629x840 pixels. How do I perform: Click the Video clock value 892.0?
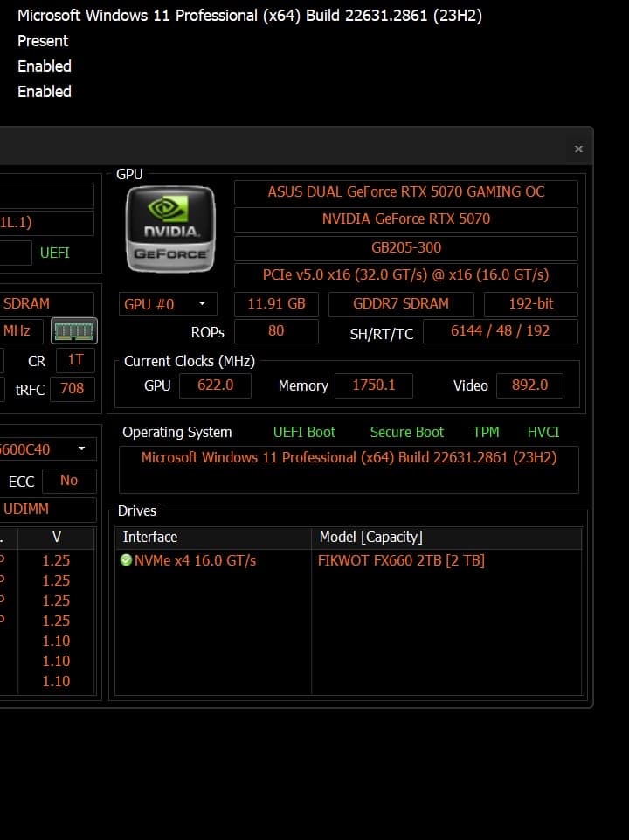pyautogui.click(x=529, y=385)
